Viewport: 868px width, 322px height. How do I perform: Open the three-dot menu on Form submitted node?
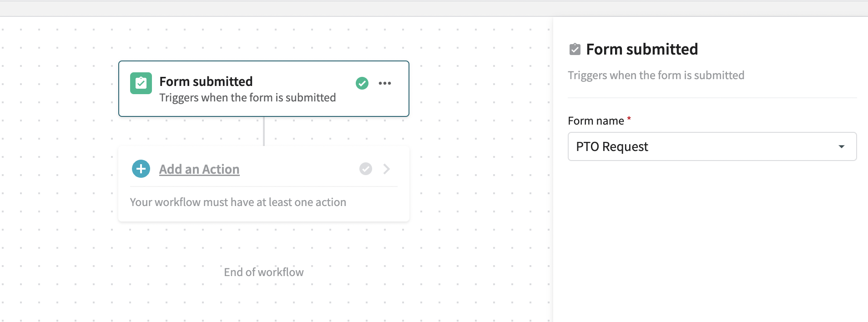pyautogui.click(x=385, y=83)
